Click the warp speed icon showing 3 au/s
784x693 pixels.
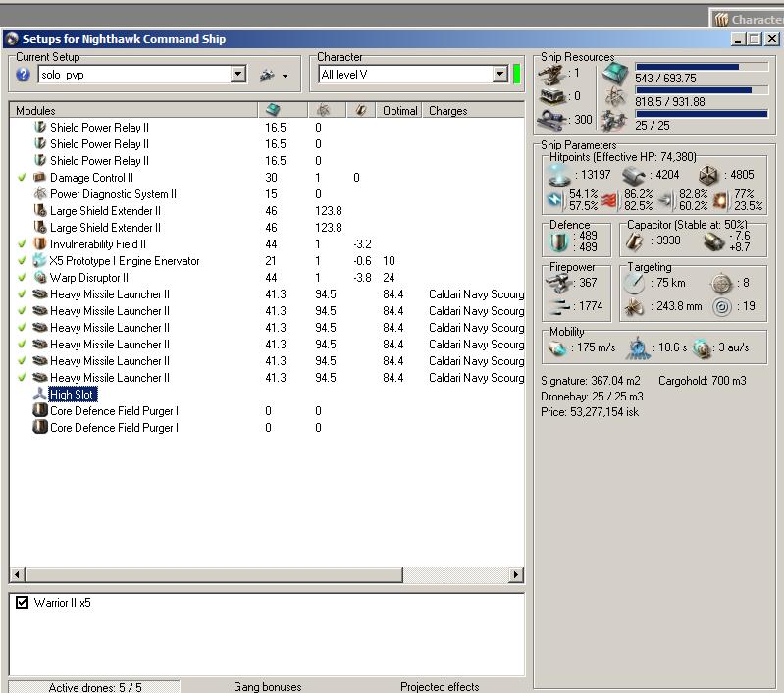[702, 348]
